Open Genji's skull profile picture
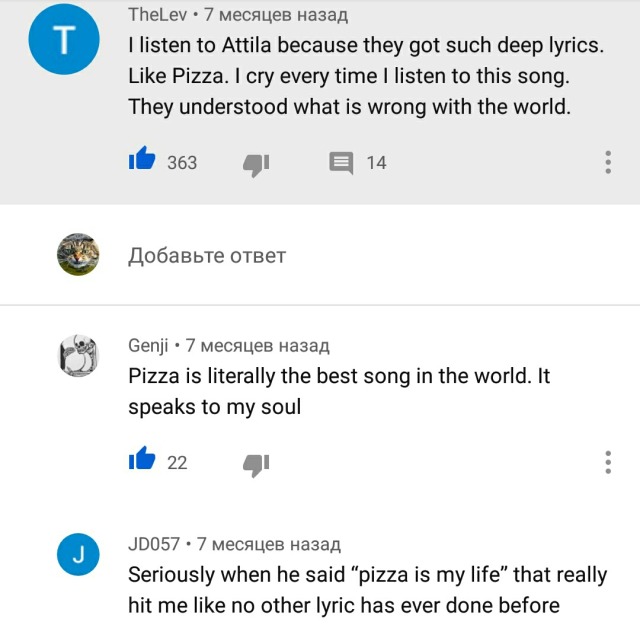 coord(77,355)
